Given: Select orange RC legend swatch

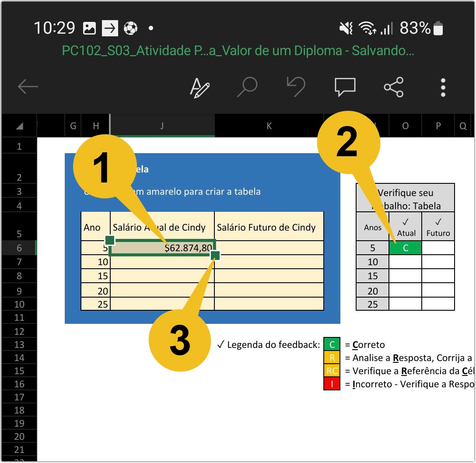Looking at the screenshot, I should pyautogui.click(x=332, y=370).
